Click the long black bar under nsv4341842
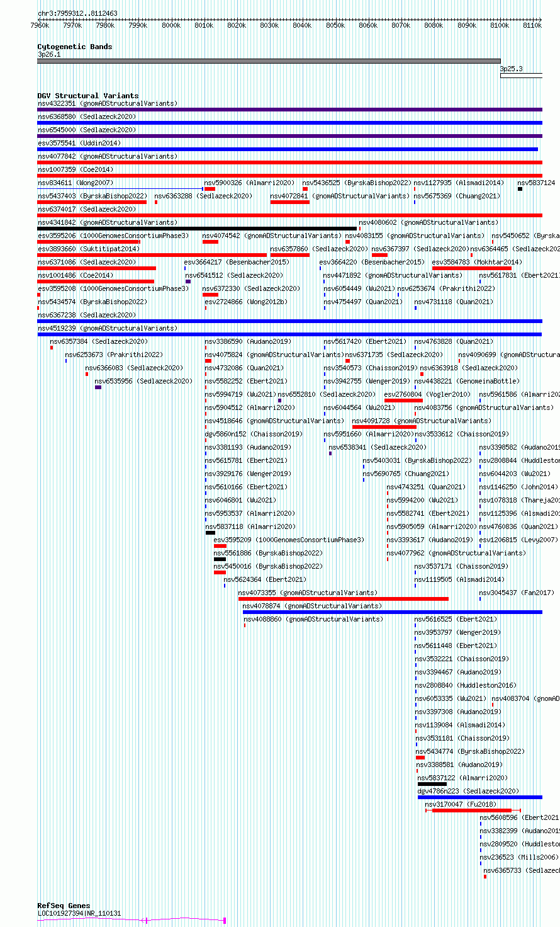The height and width of the screenshot is (927, 560). tap(196, 229)
